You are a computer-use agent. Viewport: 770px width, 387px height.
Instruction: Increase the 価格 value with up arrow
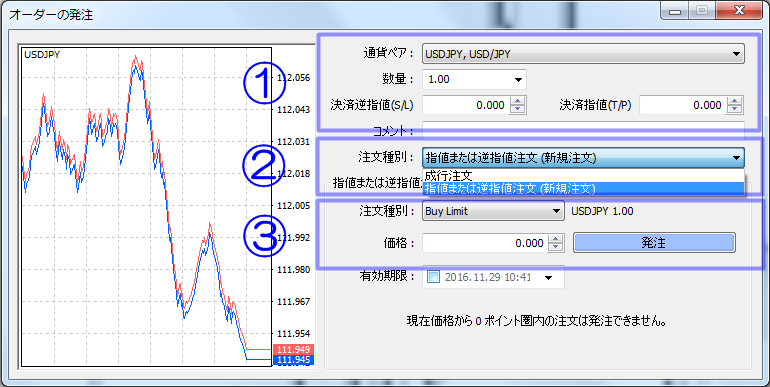click(555, 239)
